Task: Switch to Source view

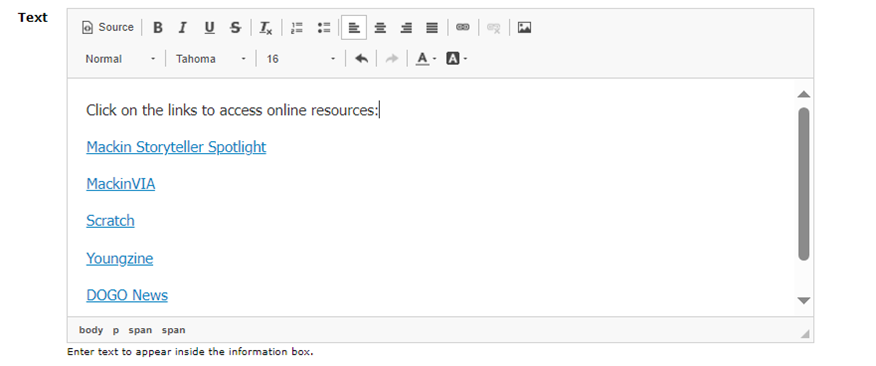Action: coord(108,27)
